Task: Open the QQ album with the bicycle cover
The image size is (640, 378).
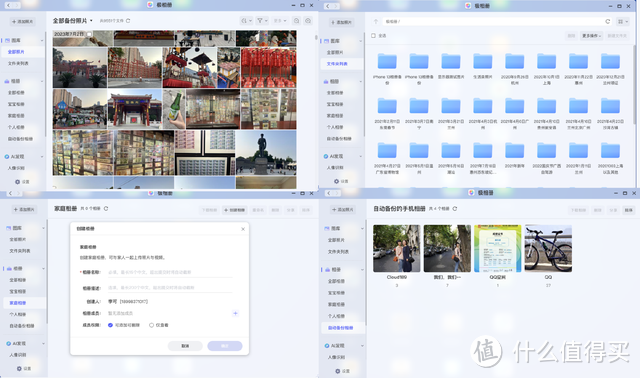Action: (548, 248)
